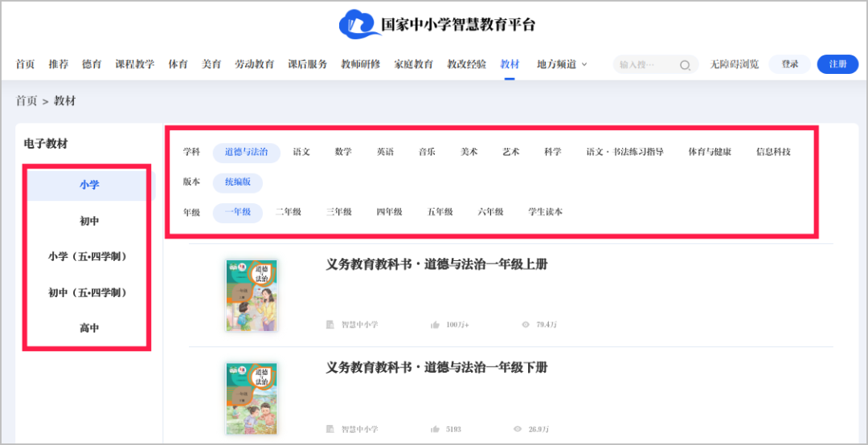The width and height of the screenshot is (868, 445).
Task: Click publisher icon beside first 智慧中小学
Action: [x=330, y=325]
